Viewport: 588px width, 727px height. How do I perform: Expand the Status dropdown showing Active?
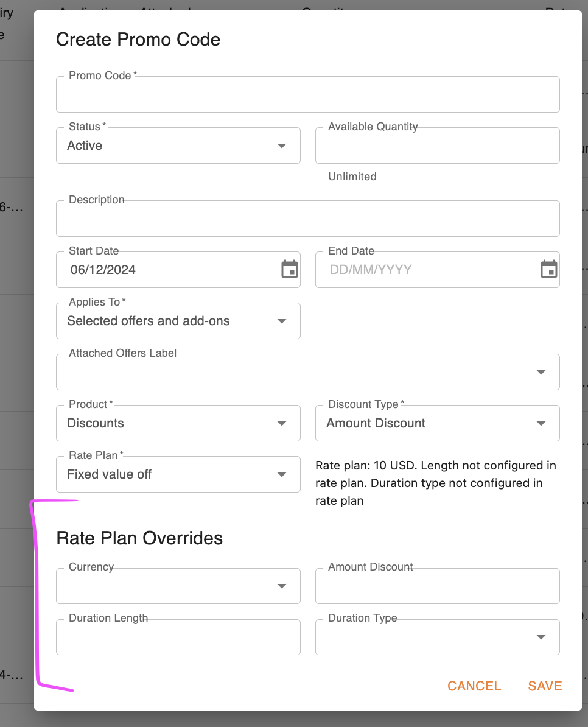click(x=178, y=146)
